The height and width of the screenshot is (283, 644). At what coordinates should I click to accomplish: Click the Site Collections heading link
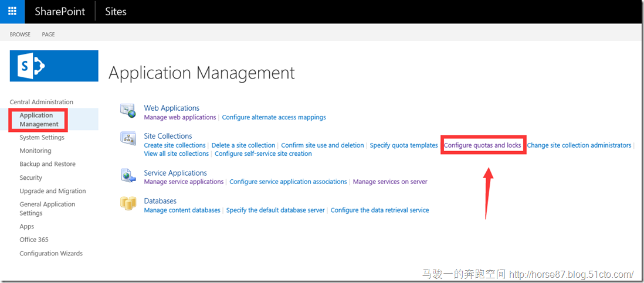pyautogui.click(x=168, y=136)
